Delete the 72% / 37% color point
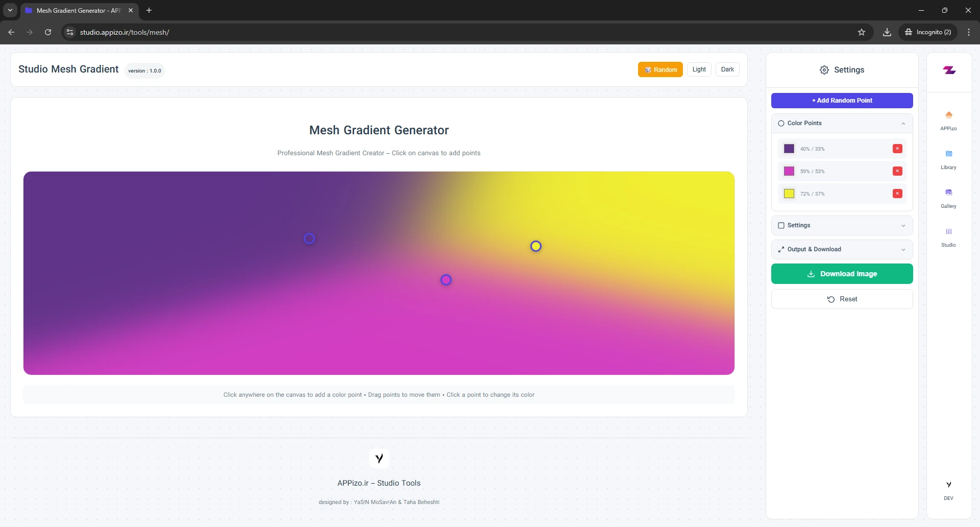The image size is (980, 527). point(897,194)
